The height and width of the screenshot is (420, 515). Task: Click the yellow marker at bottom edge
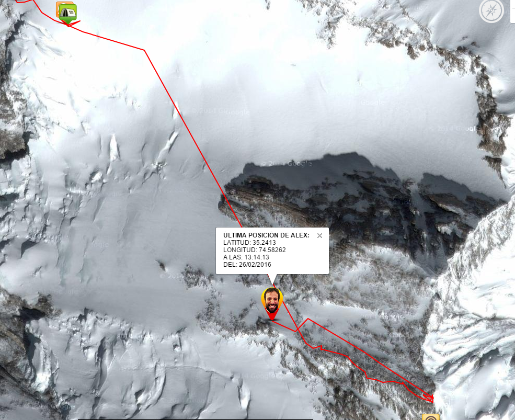click(431, 417)
